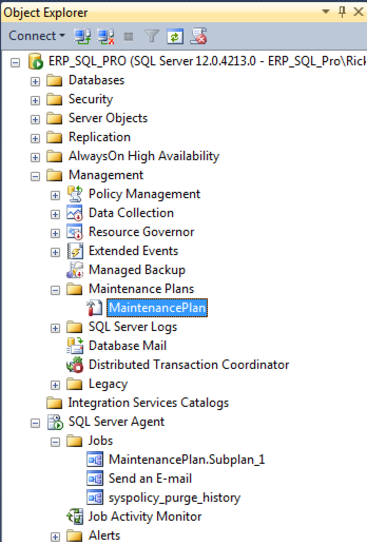This screenshot has width=367, height=542.
Task: Click the Connect Object Explorer icon
Action: point(83,36)
